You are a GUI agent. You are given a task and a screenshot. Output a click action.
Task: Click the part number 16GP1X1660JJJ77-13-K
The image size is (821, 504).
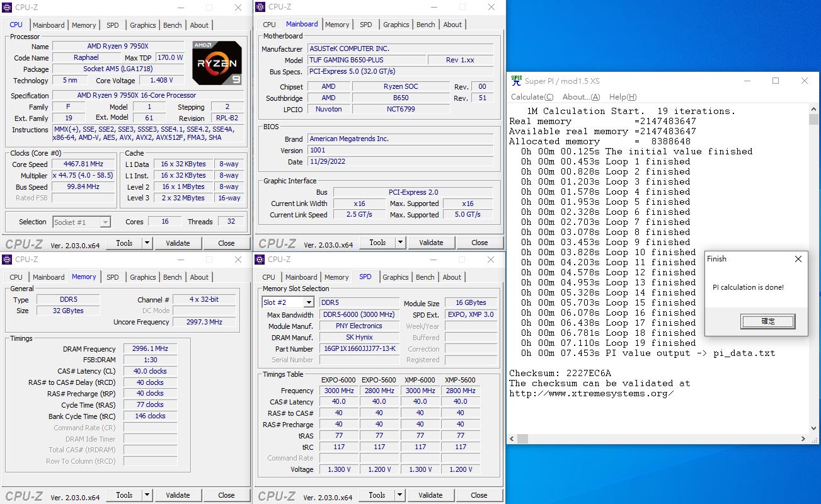(x=359, y=349)
